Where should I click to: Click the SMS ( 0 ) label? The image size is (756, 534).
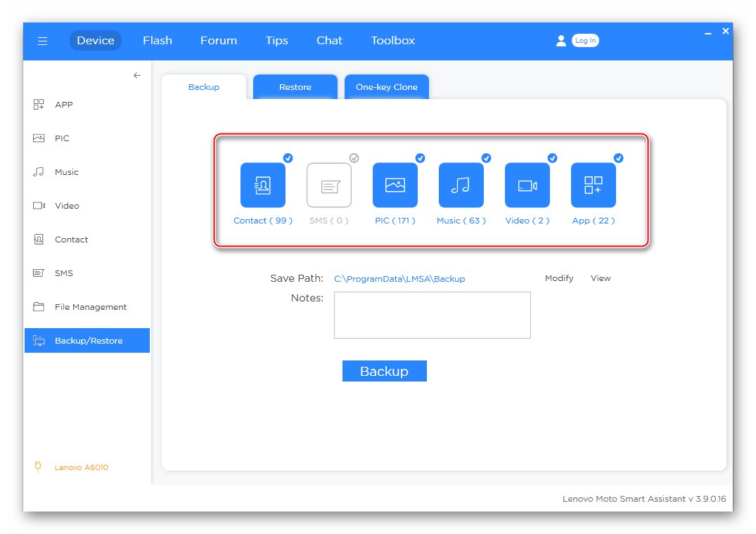[329, 221]
